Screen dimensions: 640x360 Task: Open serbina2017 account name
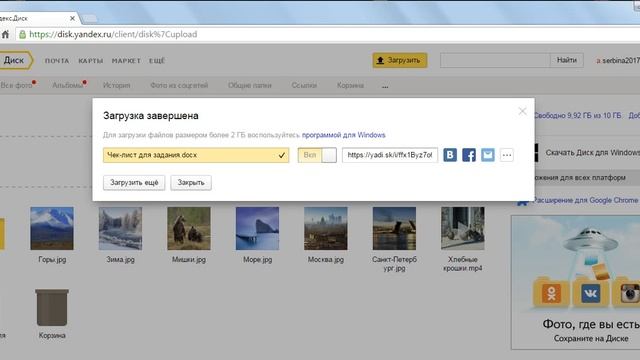[x=621, y=60]
